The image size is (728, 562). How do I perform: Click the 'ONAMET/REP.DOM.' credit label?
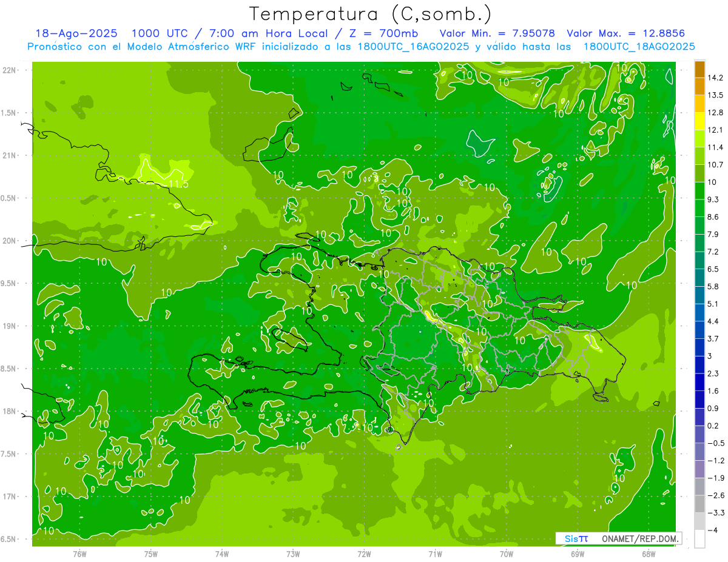tap(639, 538)
